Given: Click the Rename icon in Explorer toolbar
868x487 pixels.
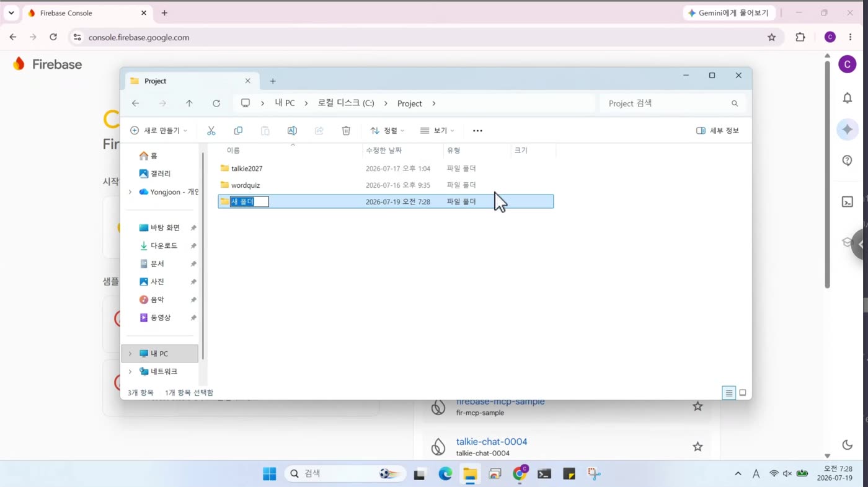Looking at the screenshot, I should tap(292, 131).
